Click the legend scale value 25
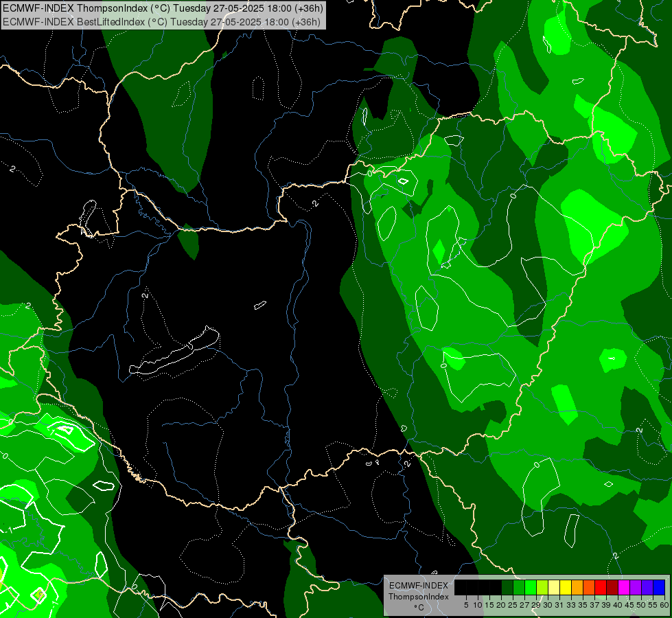The image size is (672, 618). tap(513, 605)
